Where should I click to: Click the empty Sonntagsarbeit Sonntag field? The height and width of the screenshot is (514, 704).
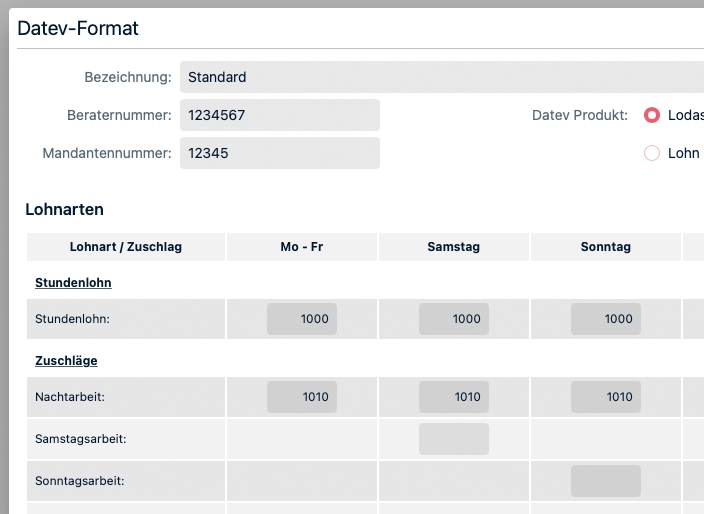(606, 481)
